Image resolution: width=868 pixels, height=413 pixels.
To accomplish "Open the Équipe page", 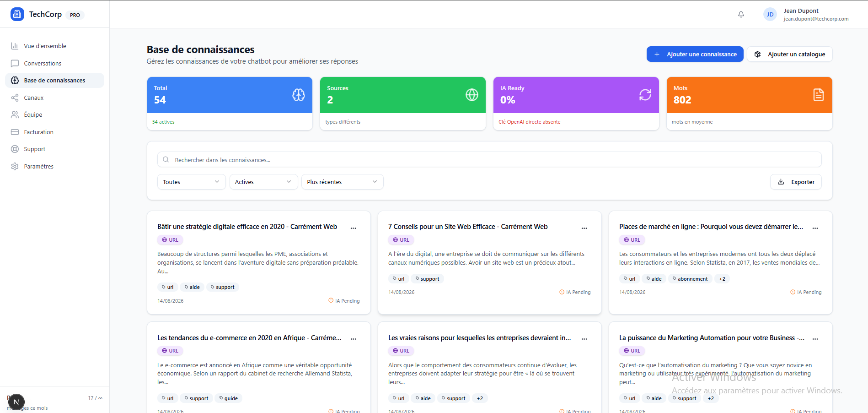I will pyautogui.click(x=54, y=114).
